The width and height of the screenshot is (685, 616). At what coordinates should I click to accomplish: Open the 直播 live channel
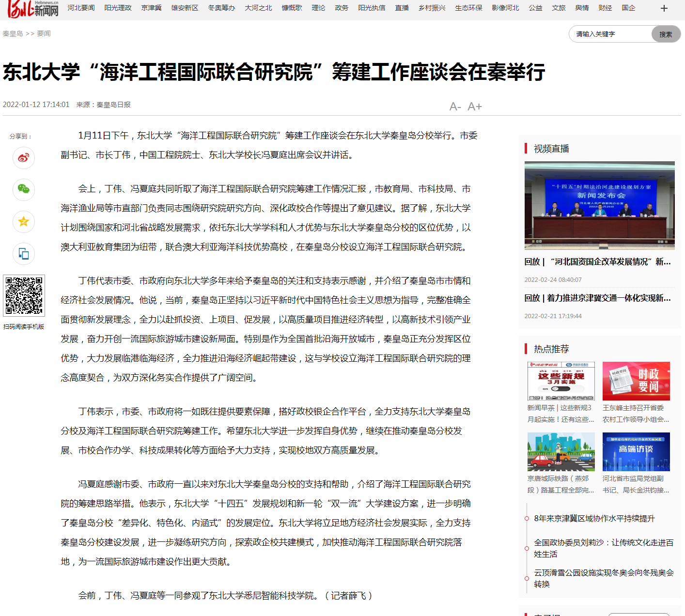(402, 8)
